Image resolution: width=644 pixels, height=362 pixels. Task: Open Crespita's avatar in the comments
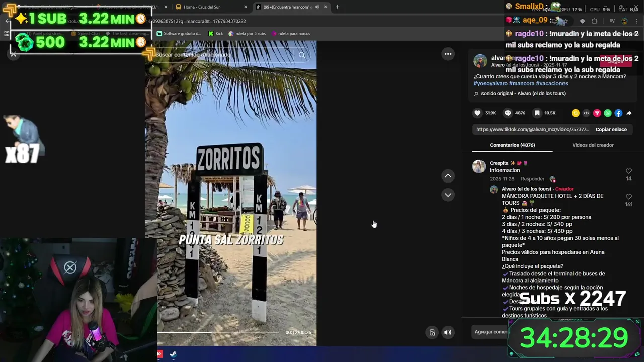point(479,166)
